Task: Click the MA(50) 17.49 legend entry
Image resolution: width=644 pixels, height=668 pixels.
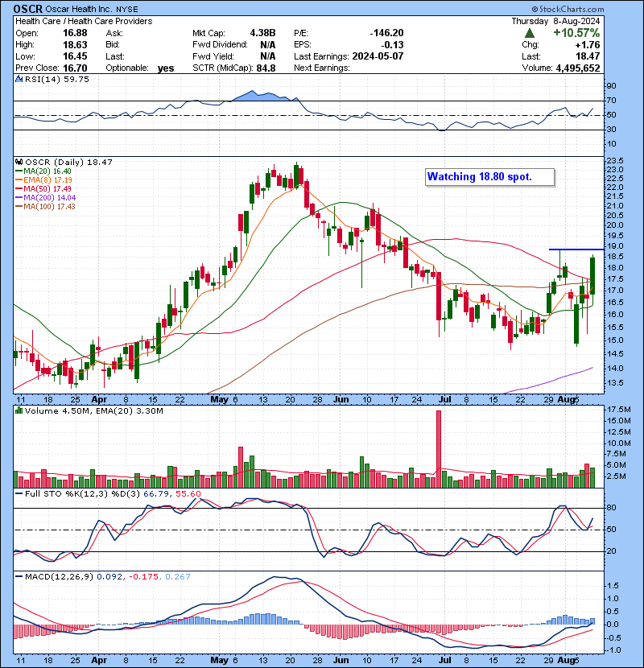Action: click(x=44, y=188)
